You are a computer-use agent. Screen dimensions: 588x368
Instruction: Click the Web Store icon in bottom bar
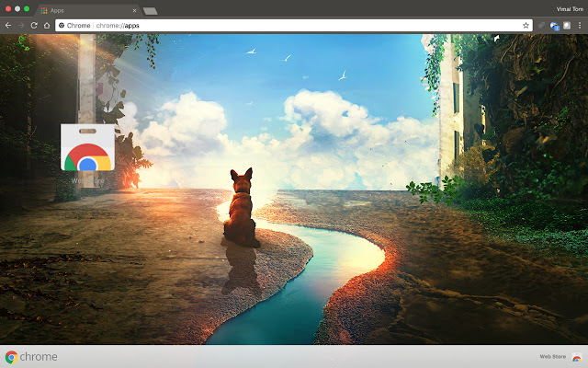click(x=577, y=357)
